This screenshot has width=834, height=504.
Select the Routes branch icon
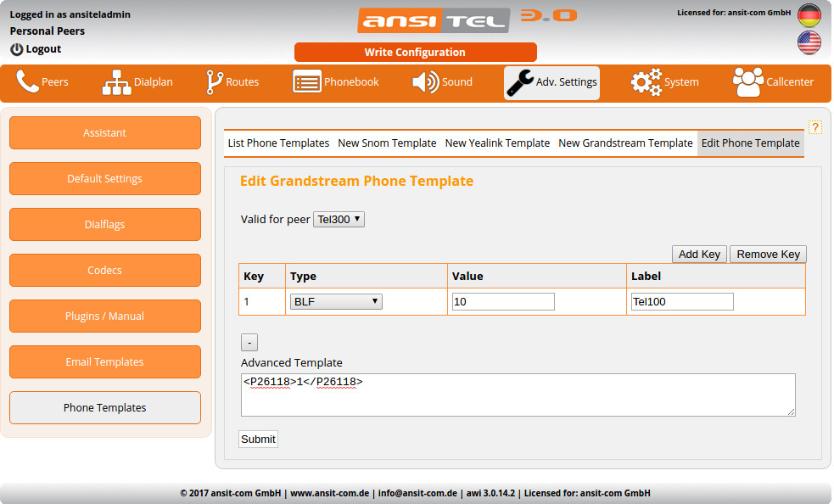[x=215, y=81]
